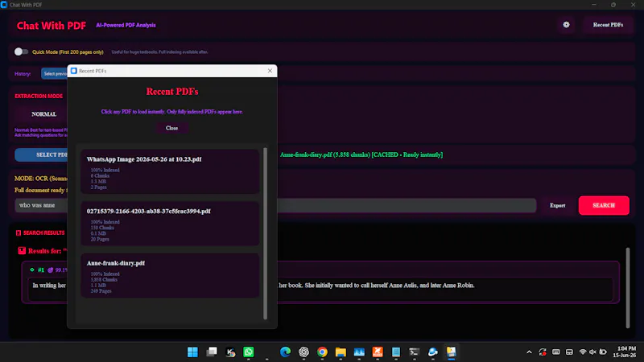Image resolution: width=644 pixels, height=362 pixels.
Task: Open ChatGPT from the taskbar
Action: (303, 352)
